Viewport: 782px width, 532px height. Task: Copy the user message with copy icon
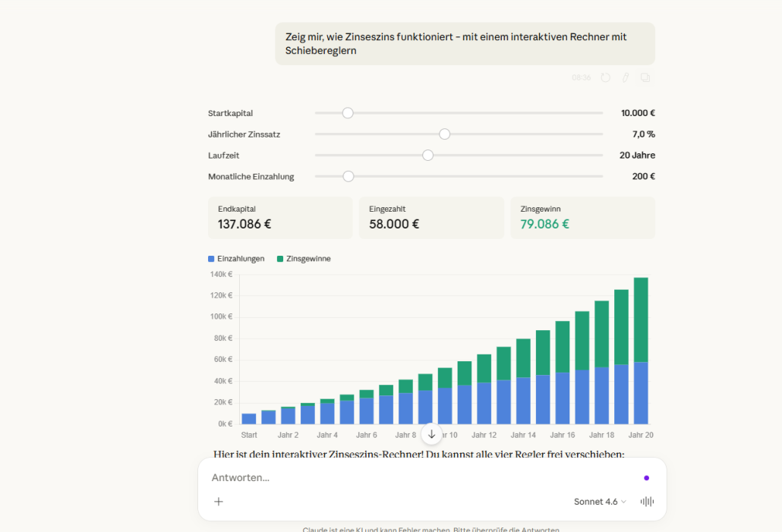tap(645, 77)
